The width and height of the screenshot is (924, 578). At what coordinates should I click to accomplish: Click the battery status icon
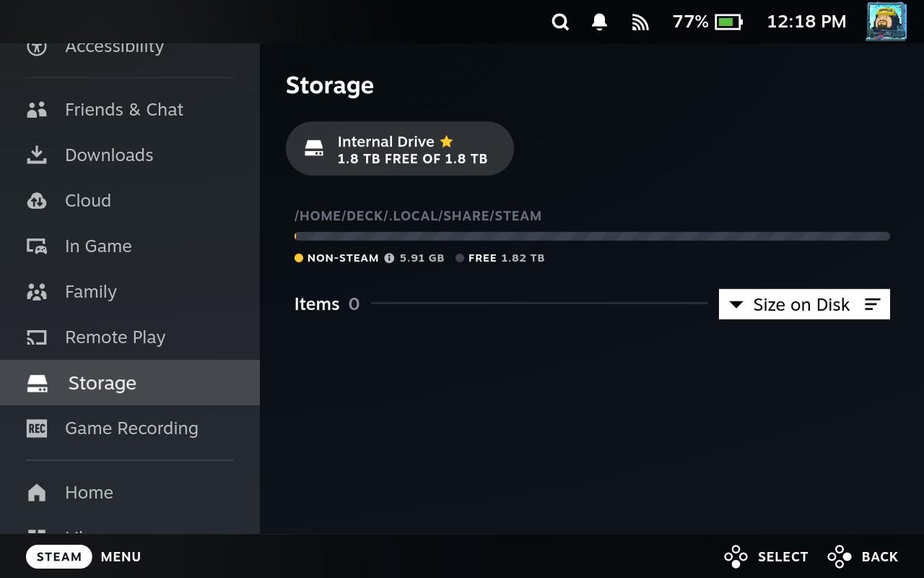click(x=728, y=22)
